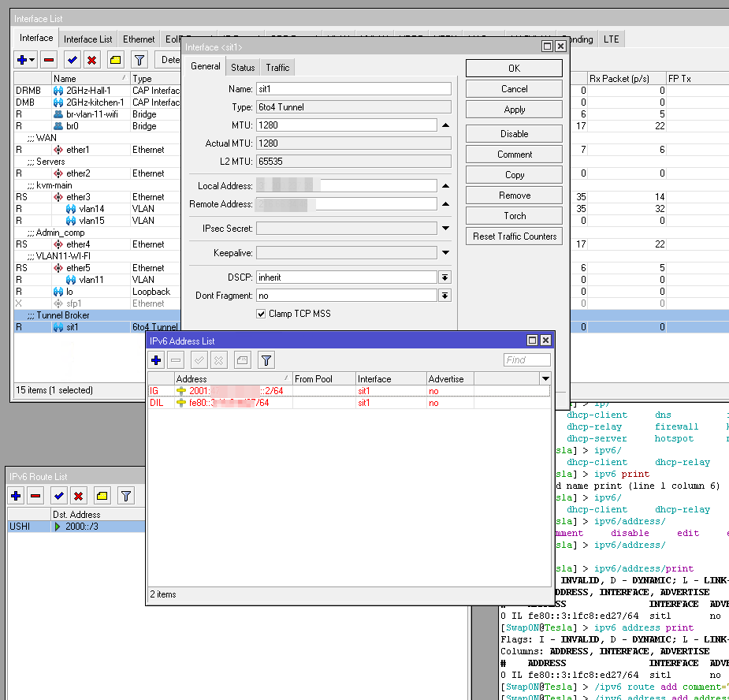Click the red minus Remove icon in Interface List
This screenshot has height=700, width=729.
coord(49,60)
